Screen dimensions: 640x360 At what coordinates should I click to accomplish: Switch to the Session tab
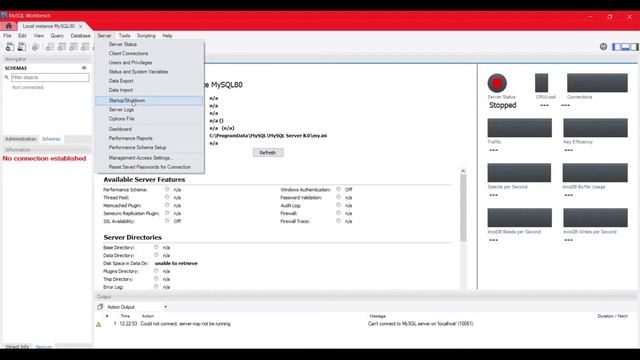point(43,347)
